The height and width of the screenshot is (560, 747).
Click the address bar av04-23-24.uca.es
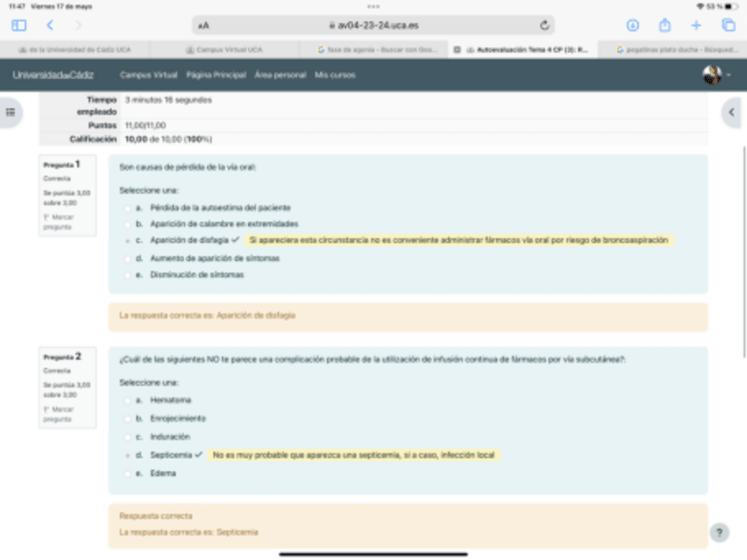(x=373, y=26)
